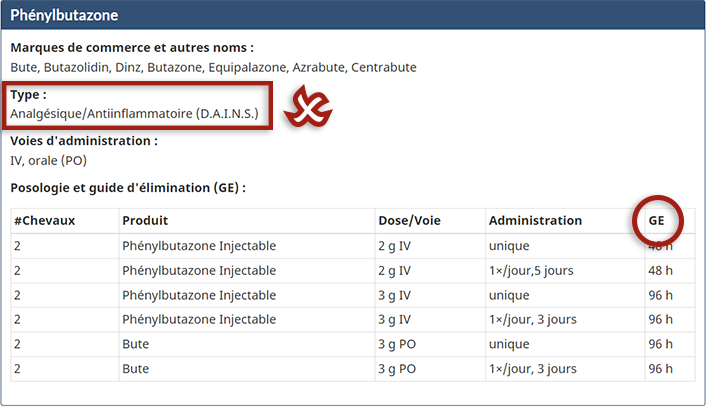Click 'Bute' in the 1×/jour, 3 jours row
Image resolution: width=706 pixels, height=407 pixels.
[136, 369]
